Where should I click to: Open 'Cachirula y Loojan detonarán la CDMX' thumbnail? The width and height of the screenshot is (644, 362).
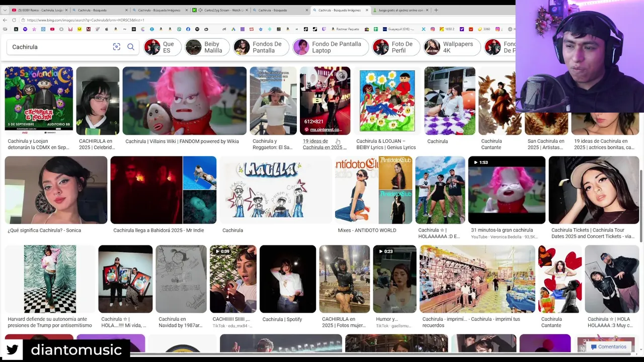(x=39, y=101)
